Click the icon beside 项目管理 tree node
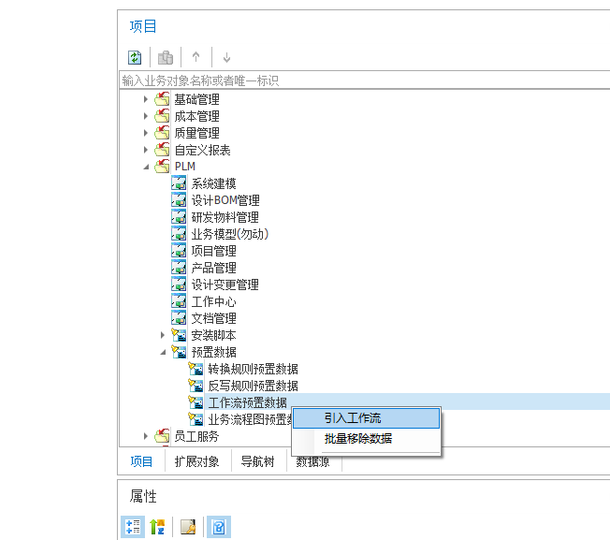The height and width of the screenshot is (540, 610). pyautogui.click(x=179, y=250)
